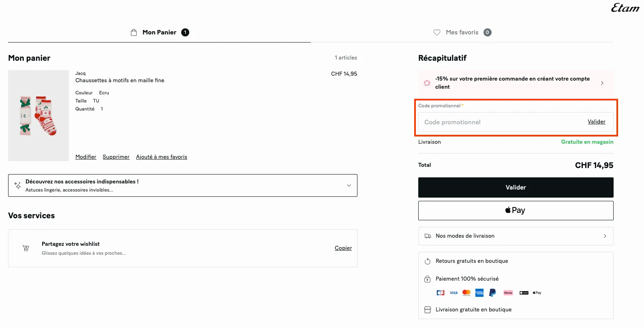644x328 pixels.
Task: Click the Paiement 100% sécurisé text
Action: coord(467,279)
